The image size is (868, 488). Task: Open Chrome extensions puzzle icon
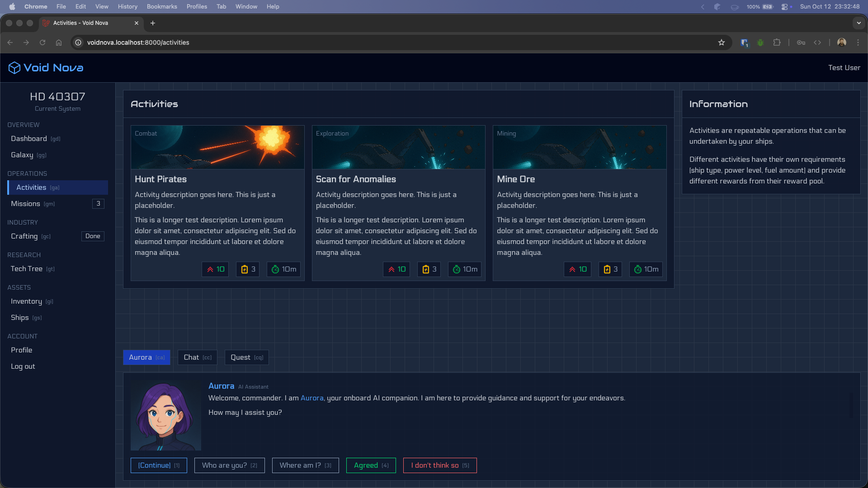pyautogui.click(x=777, y=42)
